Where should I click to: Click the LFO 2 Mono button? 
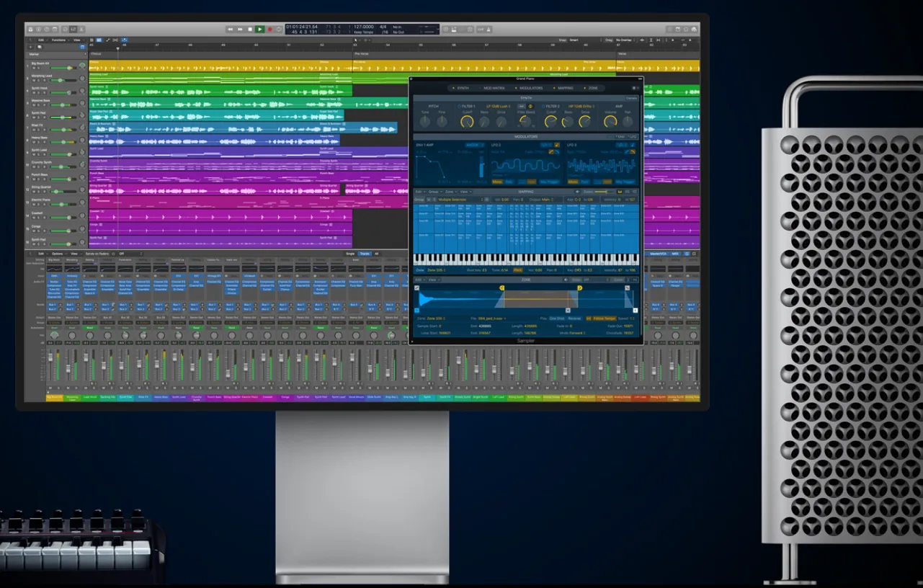pos(497,182)
